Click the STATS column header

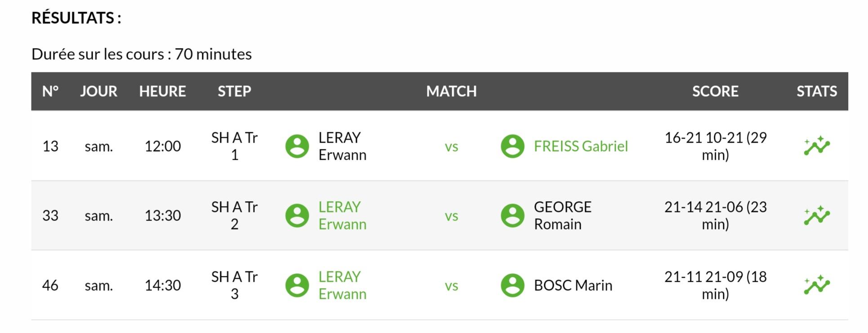click(x=816, y=91)
